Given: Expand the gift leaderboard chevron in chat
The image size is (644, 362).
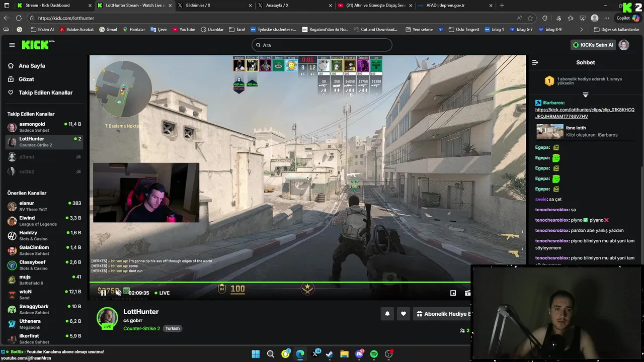Looking at the screenshot, I should tap(585, 95).
